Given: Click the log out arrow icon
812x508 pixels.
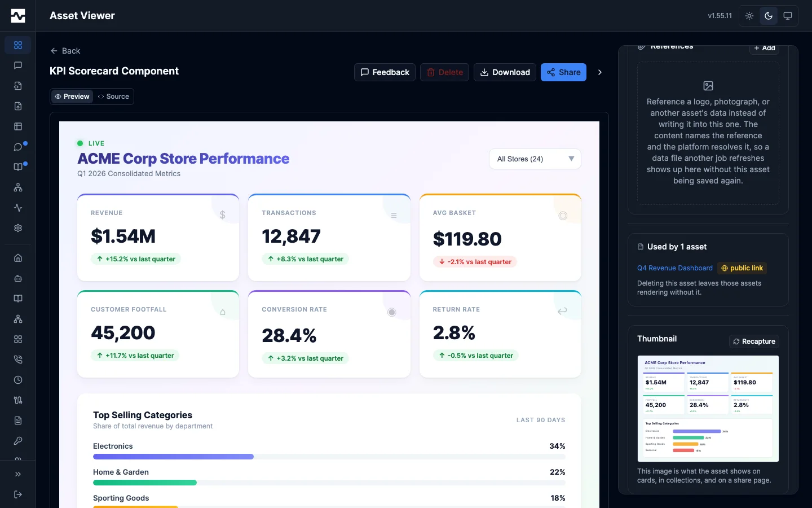Looking at the screenshot, I should tap(18, 494).
